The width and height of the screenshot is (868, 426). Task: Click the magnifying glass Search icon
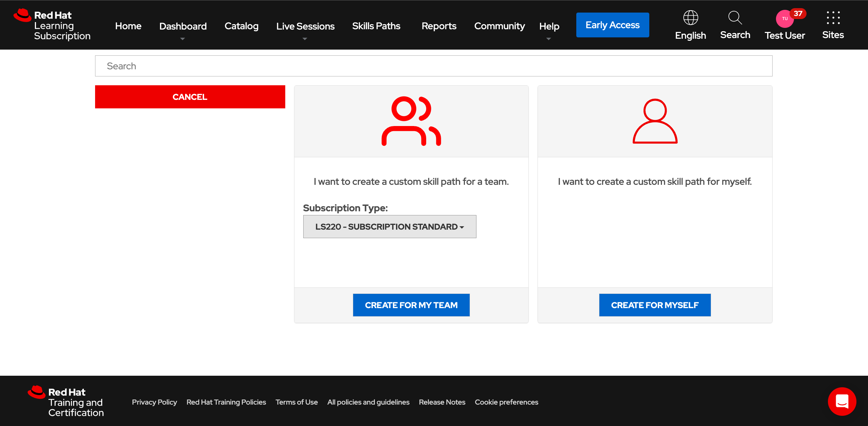[735, 18]
